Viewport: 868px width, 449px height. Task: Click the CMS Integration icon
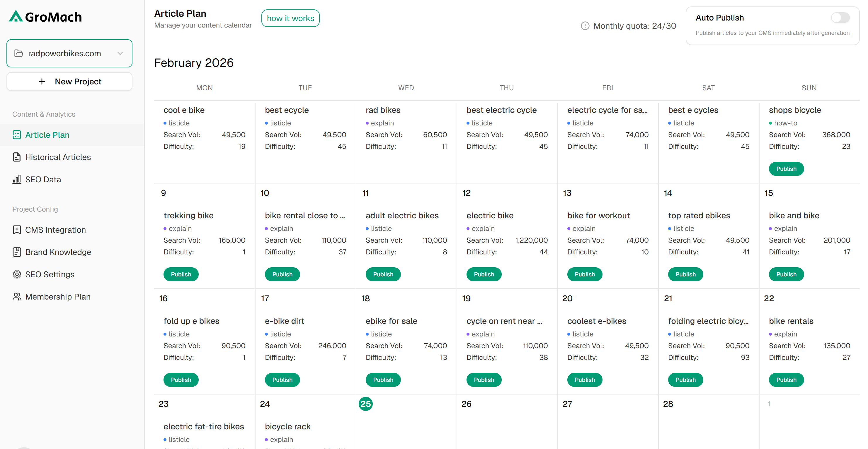16,230
